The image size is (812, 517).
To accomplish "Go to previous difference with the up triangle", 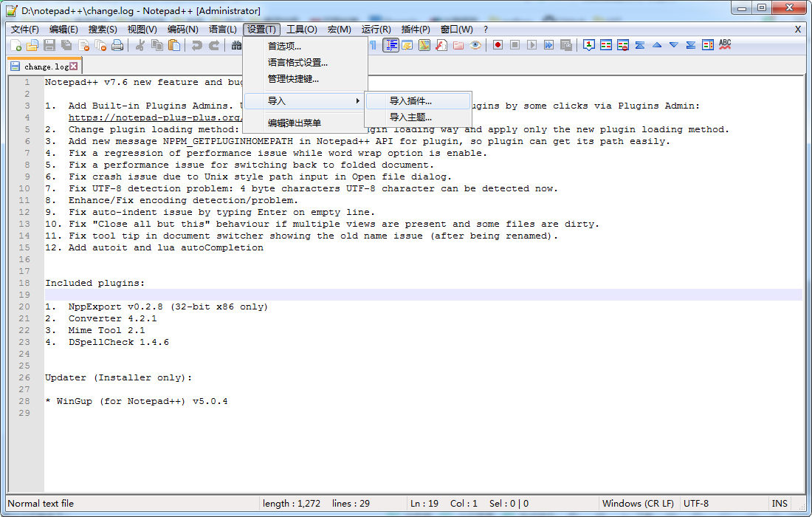I will pyautogui.click(x=657, y=45).
